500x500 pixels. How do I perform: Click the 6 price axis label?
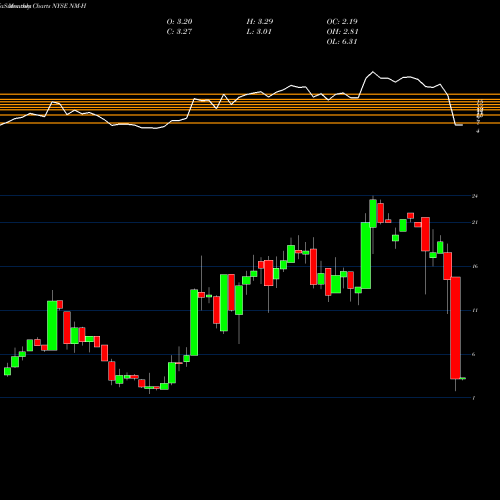(474, 354)
